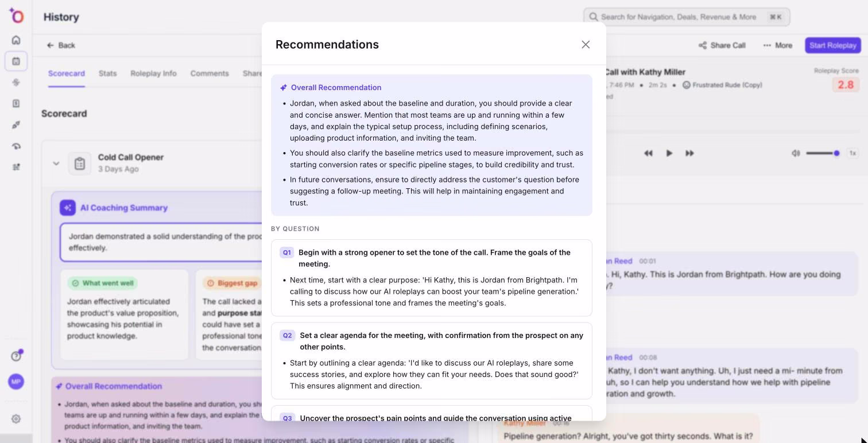Click the Share Call button

point(722,45)
